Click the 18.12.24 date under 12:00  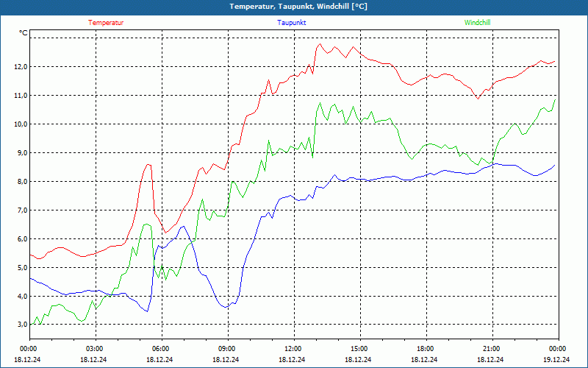coord(292,359)
